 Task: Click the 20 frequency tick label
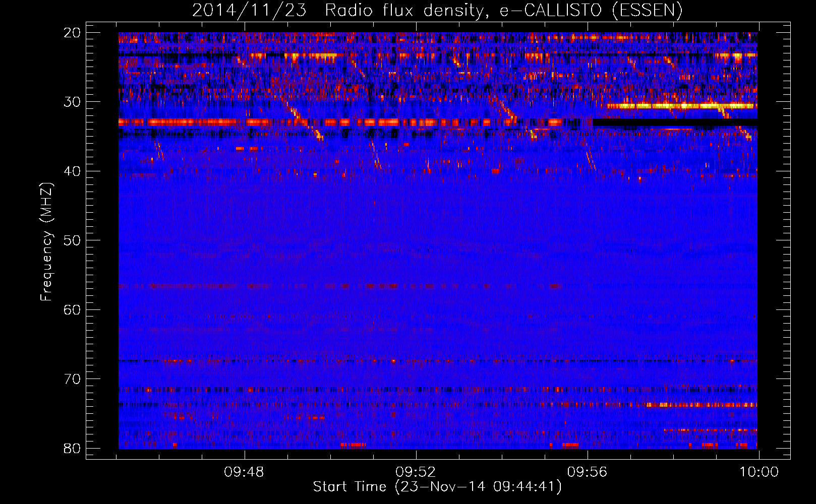pyautogui.click(x=72, y=33)
